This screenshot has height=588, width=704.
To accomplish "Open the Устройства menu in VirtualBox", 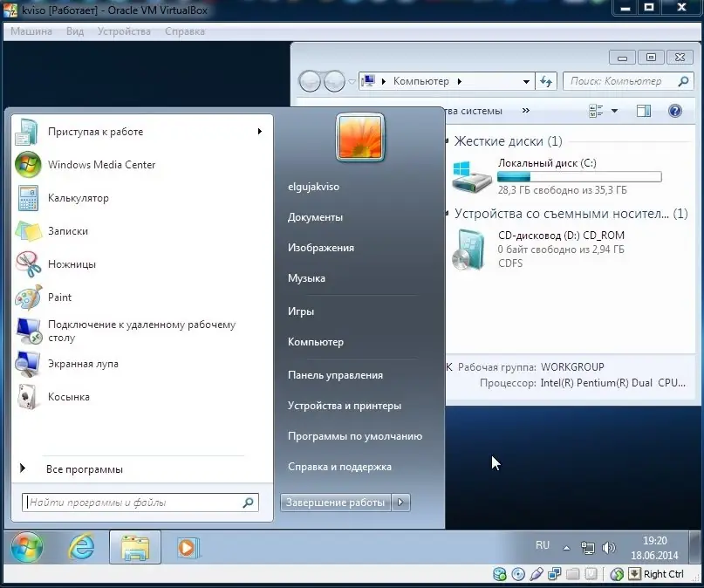I will tap(124, 31).
